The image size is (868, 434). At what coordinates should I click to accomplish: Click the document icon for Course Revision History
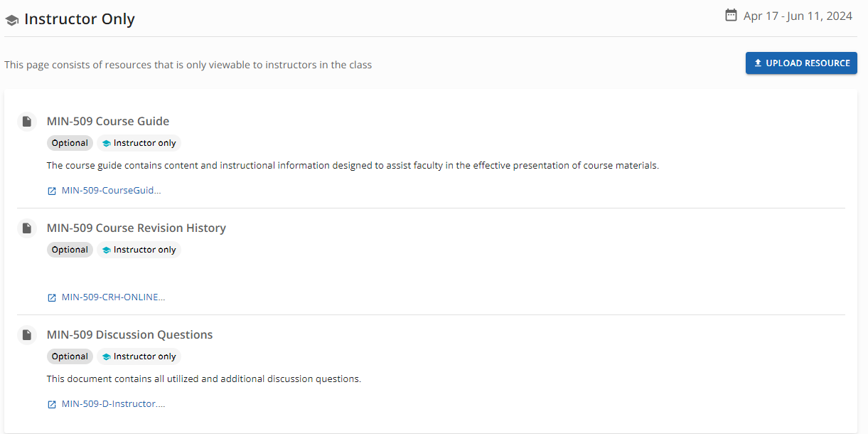pyautogui.click(x=26, y=228)
